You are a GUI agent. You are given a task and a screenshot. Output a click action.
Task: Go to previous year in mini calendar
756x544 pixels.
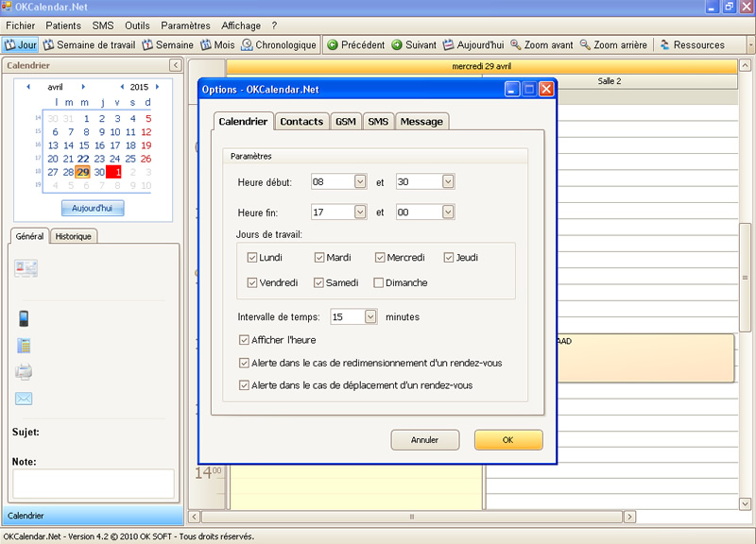[122, 87]
